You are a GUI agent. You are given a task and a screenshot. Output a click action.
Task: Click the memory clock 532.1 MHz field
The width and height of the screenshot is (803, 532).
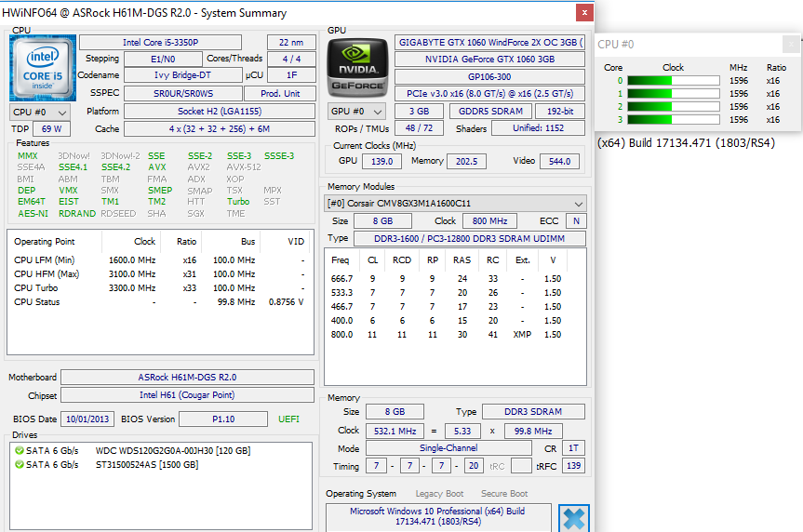(395, 432)
